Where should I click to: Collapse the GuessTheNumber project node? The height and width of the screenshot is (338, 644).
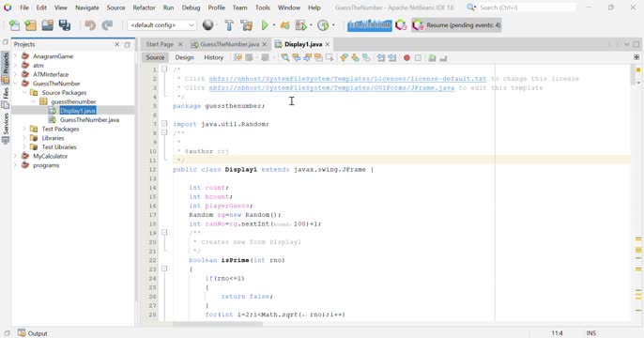click(16, 84)
